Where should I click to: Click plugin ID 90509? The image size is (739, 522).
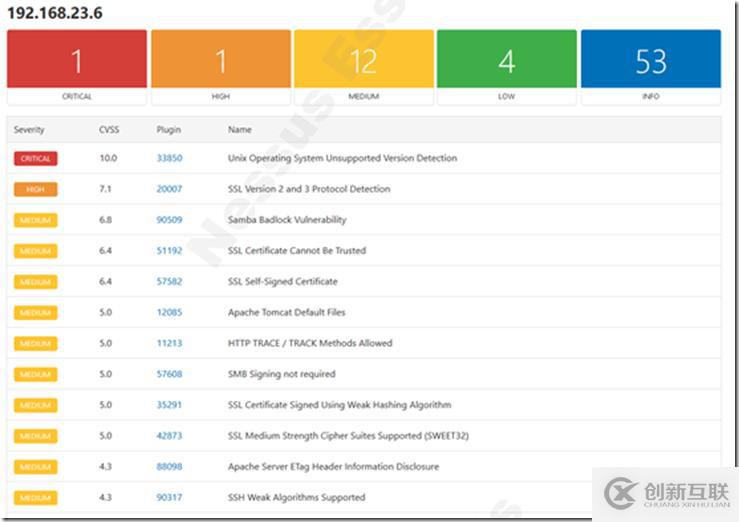pos(169,220)
